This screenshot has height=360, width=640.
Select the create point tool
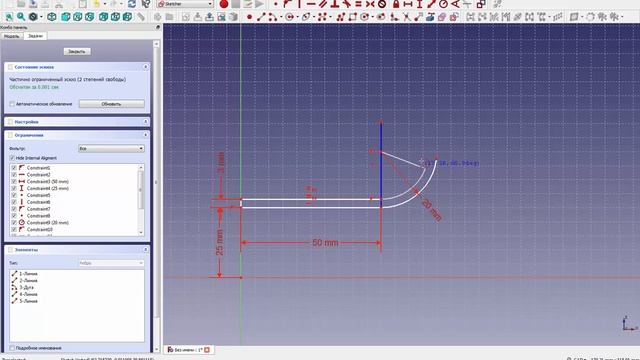249,17
